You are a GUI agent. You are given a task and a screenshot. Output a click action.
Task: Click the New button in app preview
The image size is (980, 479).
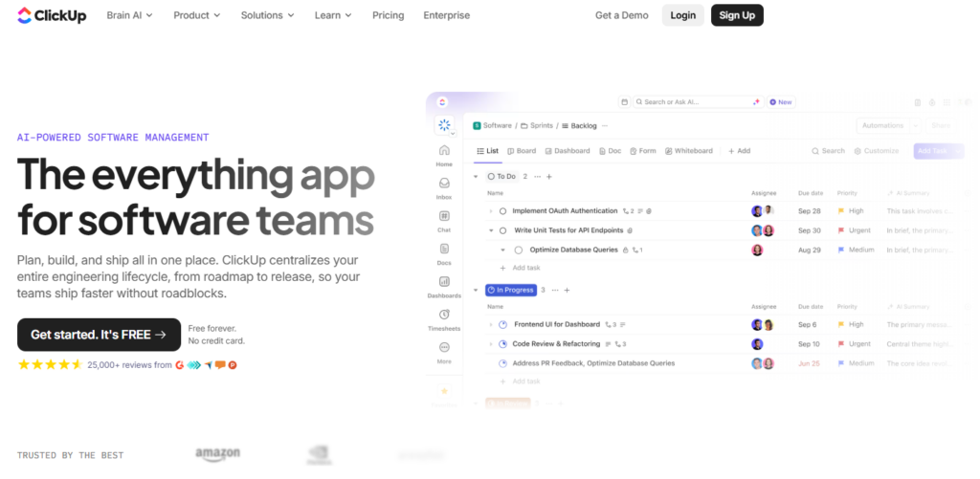point(781,101)
